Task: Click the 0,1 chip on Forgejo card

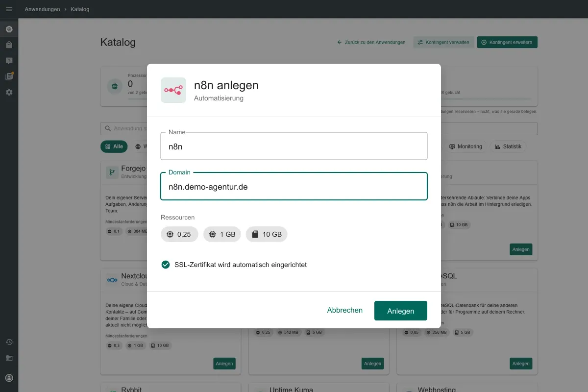Action: click(114, 231)
